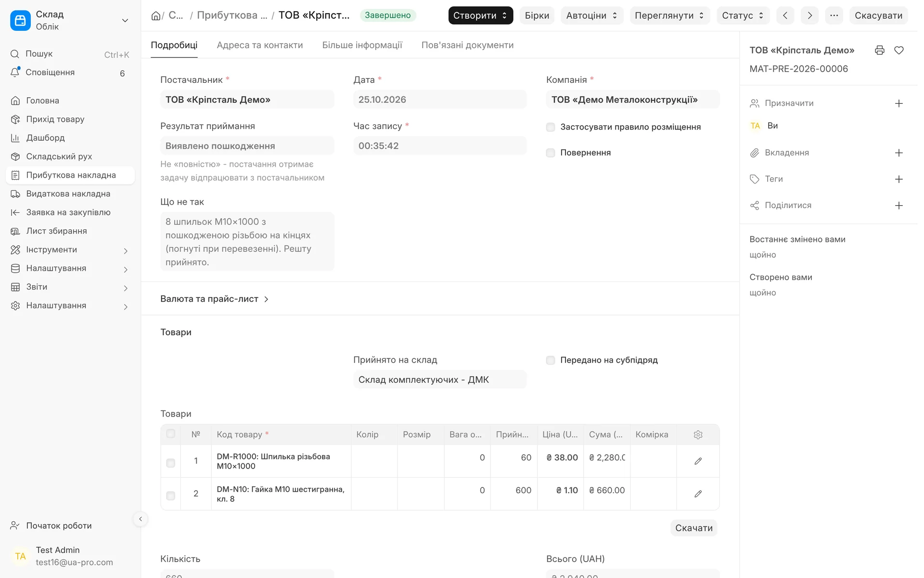Expand Інструменти in sidebar
The image size is (924, 578).
pyautogui.click(x=70, y=250)
